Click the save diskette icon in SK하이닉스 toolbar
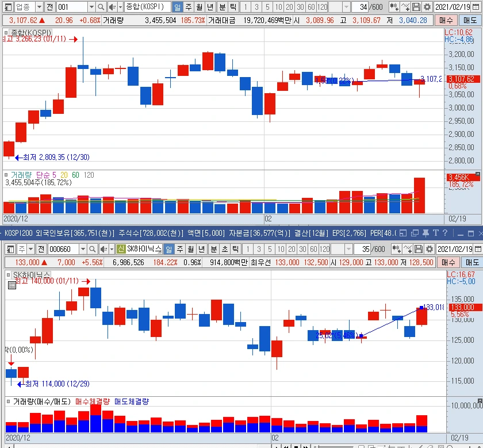Image resolution: width=483 pixels, height=448 pixels. 419,249
